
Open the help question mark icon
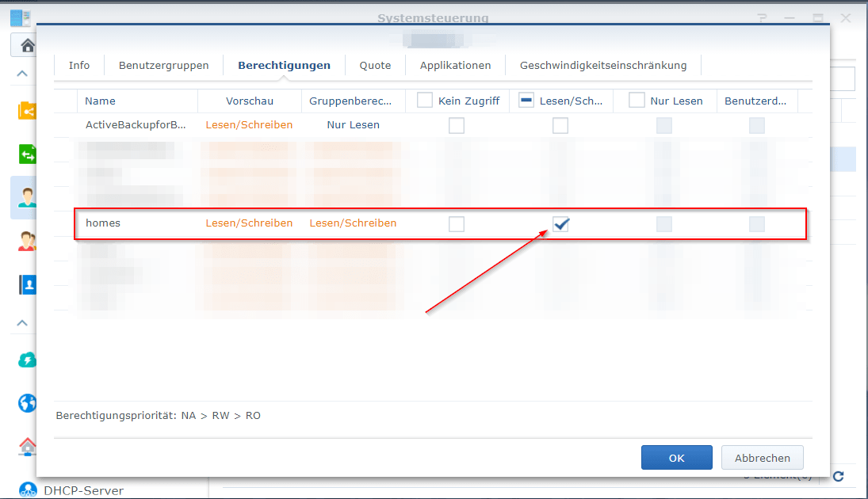coord(761,17)
